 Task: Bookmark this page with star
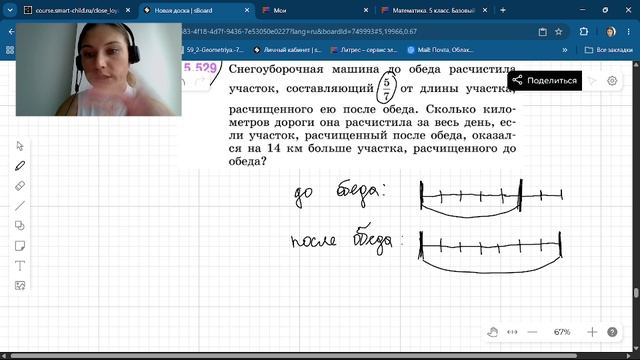559,31
